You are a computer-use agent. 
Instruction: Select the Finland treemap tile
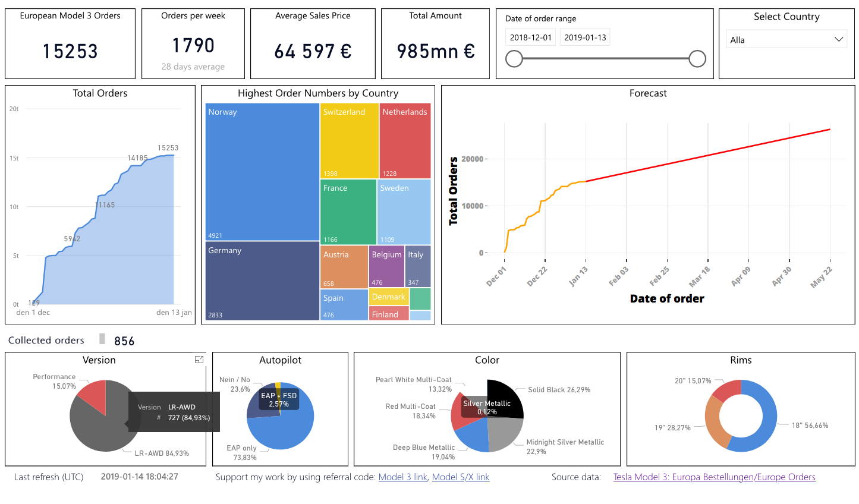389,314
